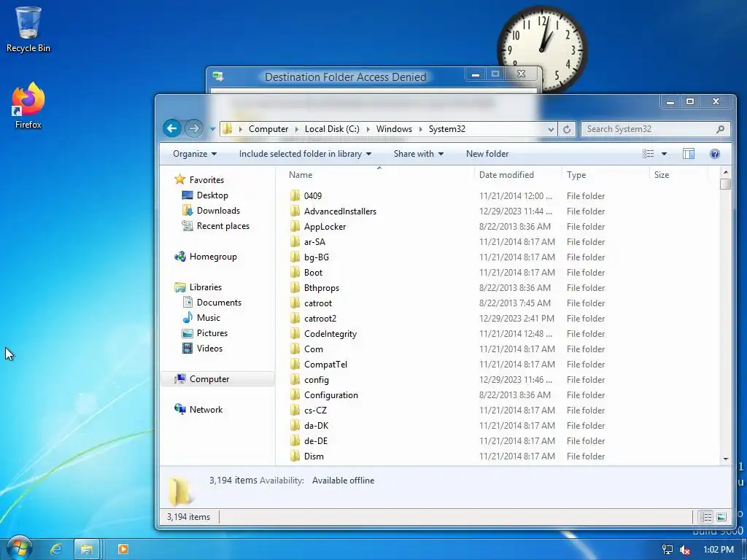
Task: Click the muted volume tray icon
Action: 685,550
